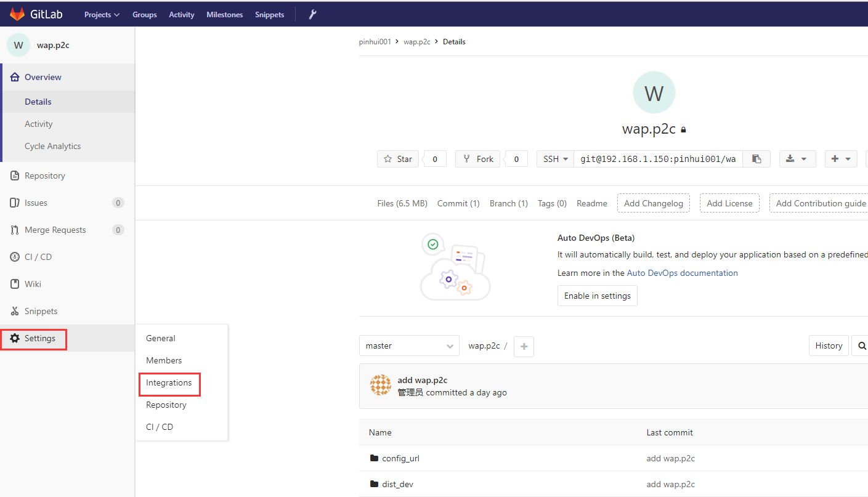
Task: Open the Readme link
Action: point(592,203)
